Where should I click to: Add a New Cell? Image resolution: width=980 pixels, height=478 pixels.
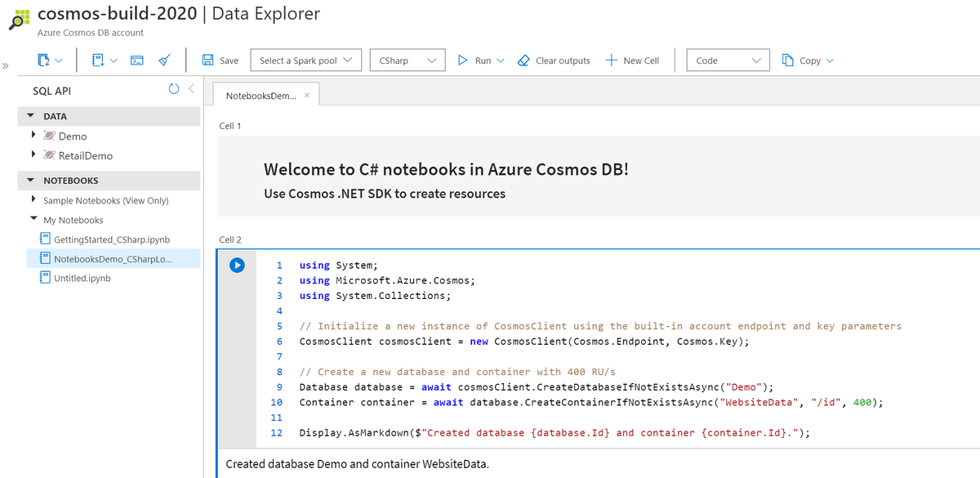[632, 60]
